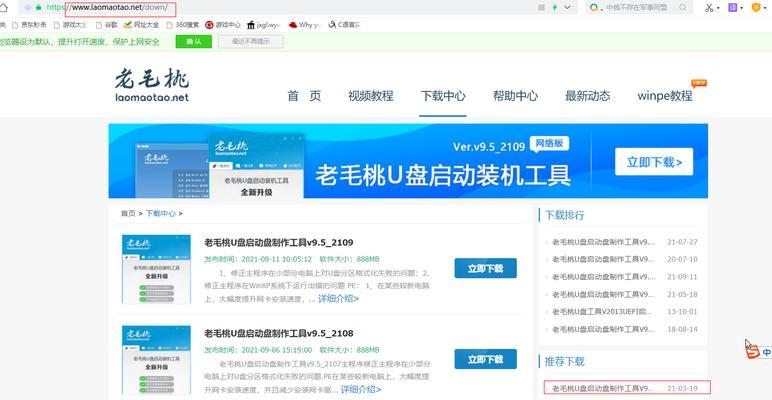Open 详细介绍> for version v9.5_2109
Image resolution: width=772 pixels, height=400 pixels.
(x=338, y=299)
